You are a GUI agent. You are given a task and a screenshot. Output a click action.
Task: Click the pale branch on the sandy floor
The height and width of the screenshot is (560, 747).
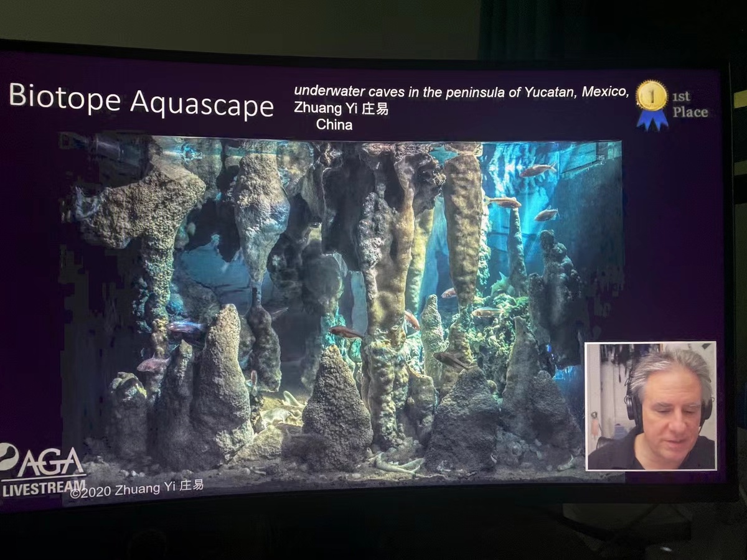coord(398,464)
